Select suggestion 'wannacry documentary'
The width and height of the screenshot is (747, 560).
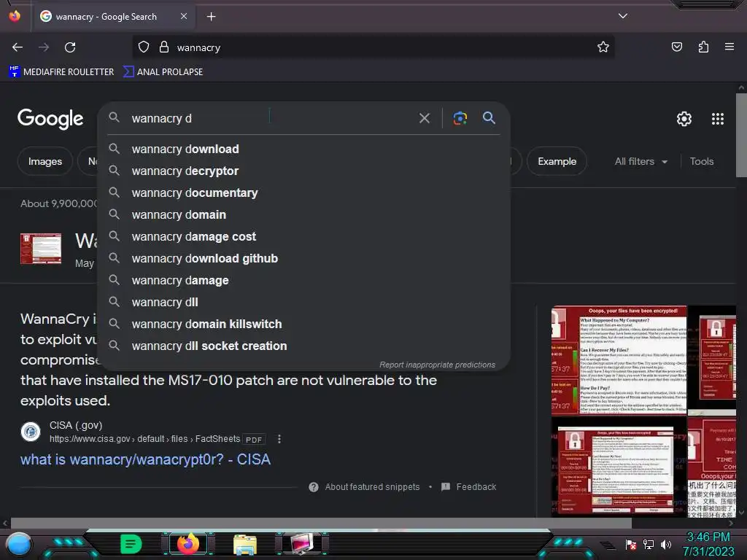(x=305, y=192)
